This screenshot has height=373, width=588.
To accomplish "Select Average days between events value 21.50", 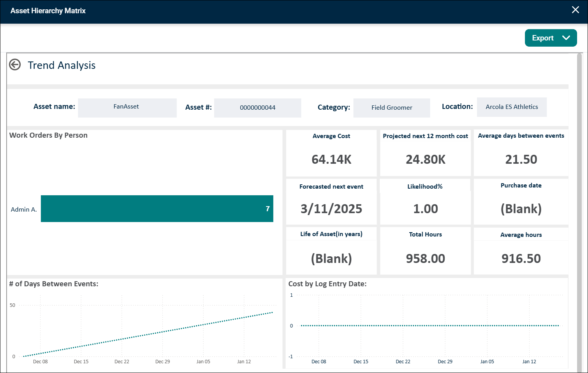I will coord(521,159).
